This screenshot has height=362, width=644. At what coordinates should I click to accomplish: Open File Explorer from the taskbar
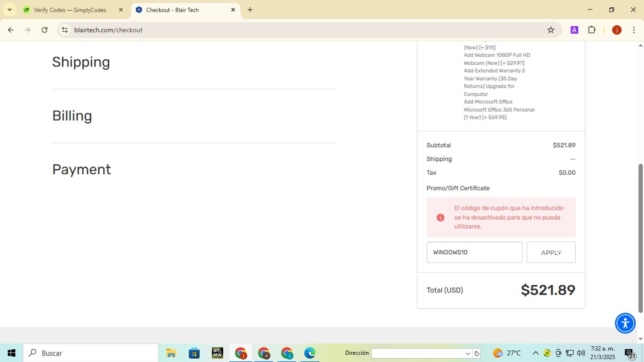(171, 353)
